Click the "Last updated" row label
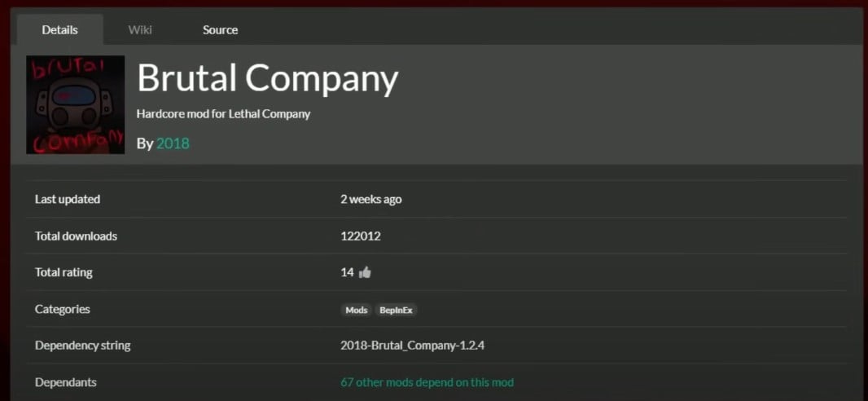 click(x=68, y=199)
